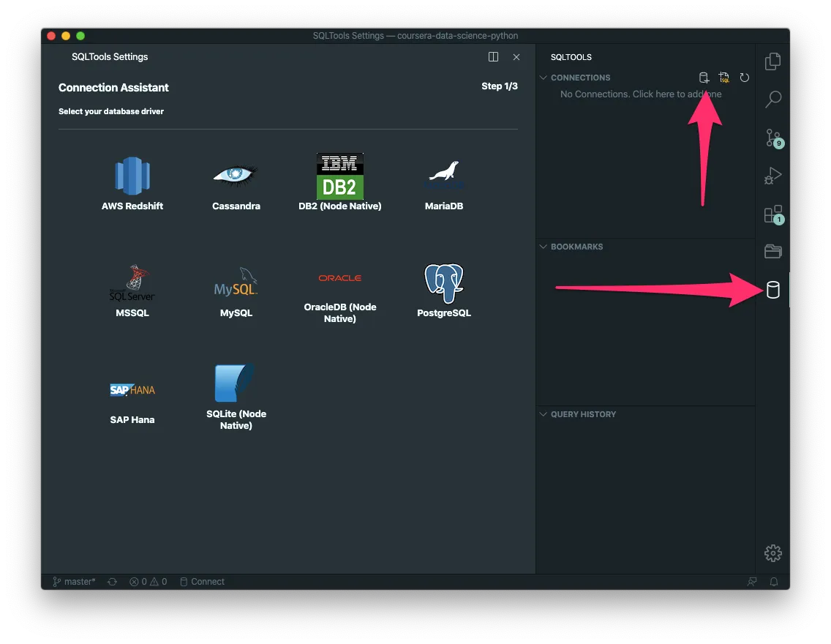
Task: Synchronize changes from the status bar
Action: click(x=113, y=582)
